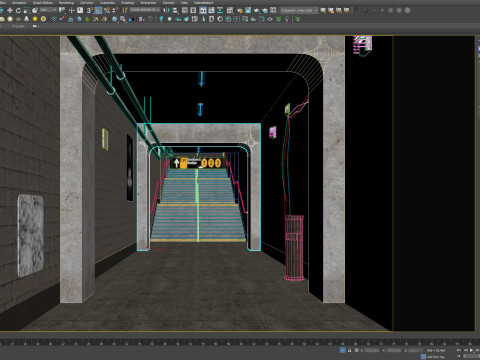Image resolution: width=480 pixels, height=360 pixels.
Task: Click Go to Start playback button
Action: pyautogui.click(x=459, y=350)
